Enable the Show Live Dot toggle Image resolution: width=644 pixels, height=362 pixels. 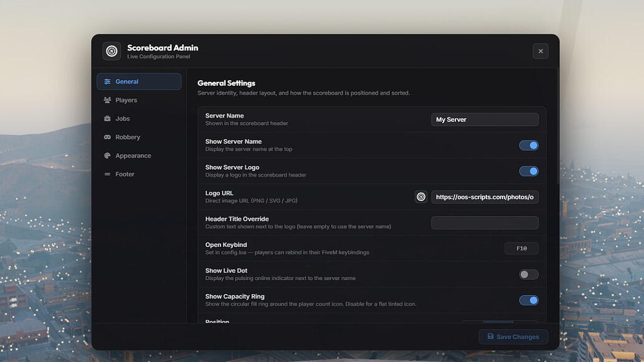[x=529, y=274]
